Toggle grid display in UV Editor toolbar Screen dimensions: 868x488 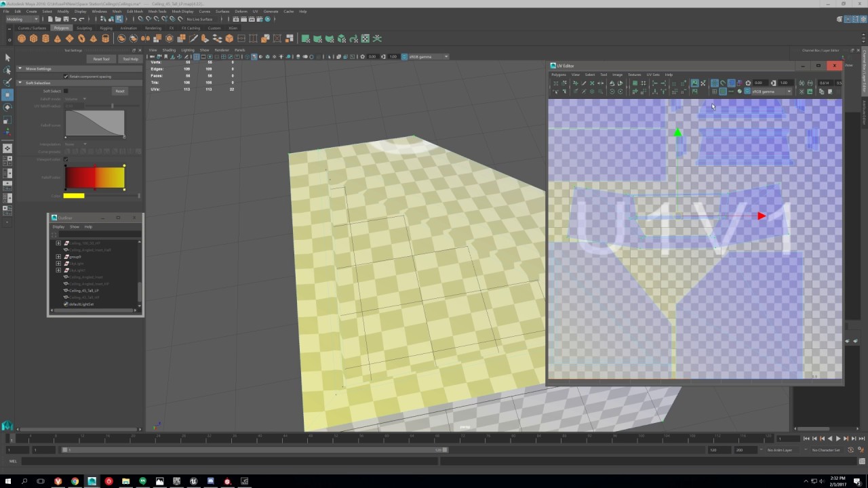click(715, 83)
